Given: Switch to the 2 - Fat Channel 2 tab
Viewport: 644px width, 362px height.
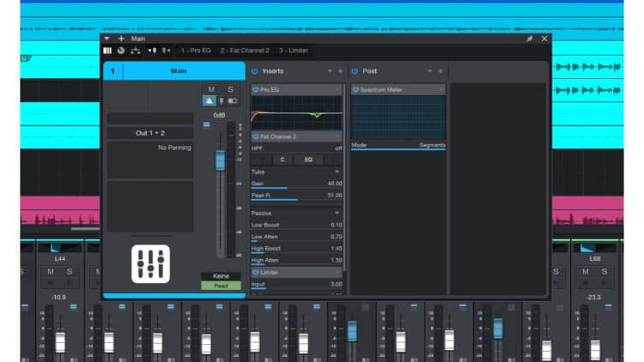Looking at the screenshot, I should [x=245, y=51].
